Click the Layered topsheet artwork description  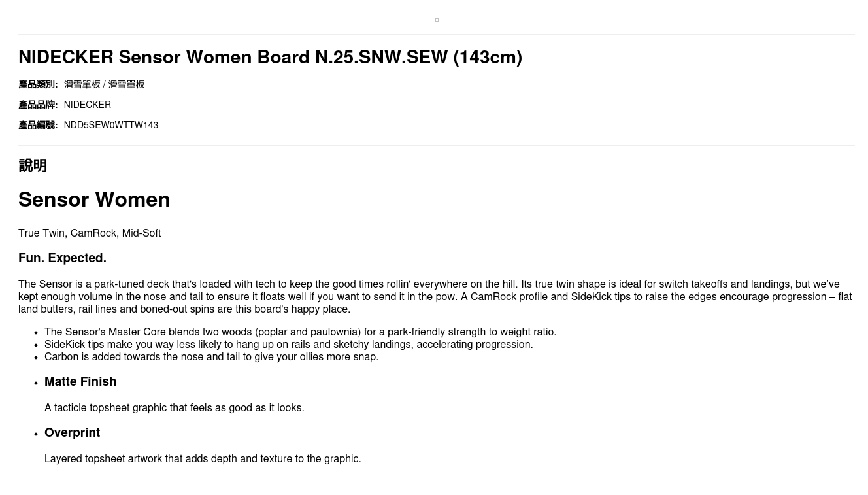pos(203,459)
